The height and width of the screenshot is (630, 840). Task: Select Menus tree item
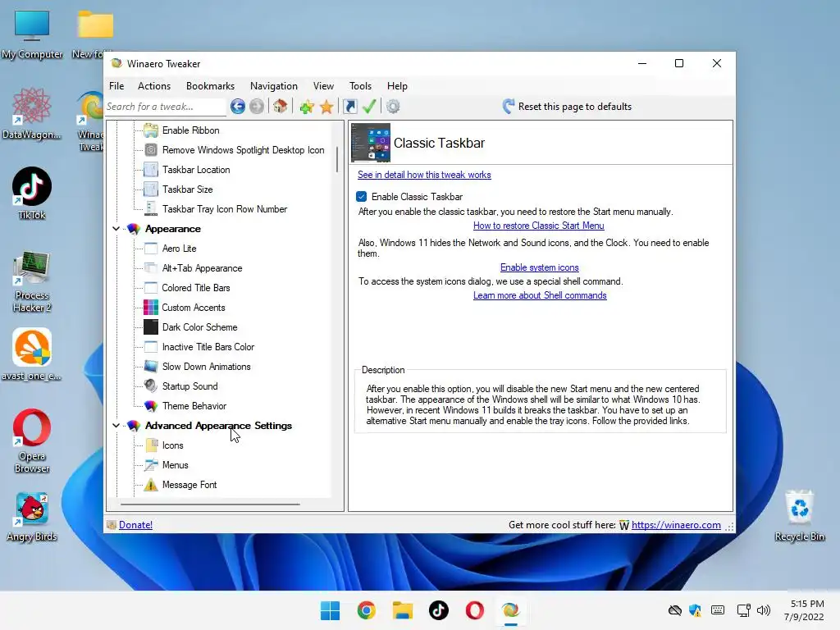coord(176,465)
